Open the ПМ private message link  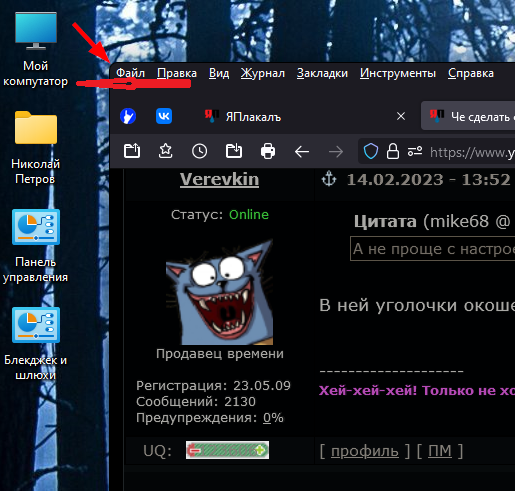[x=440, y=451]
